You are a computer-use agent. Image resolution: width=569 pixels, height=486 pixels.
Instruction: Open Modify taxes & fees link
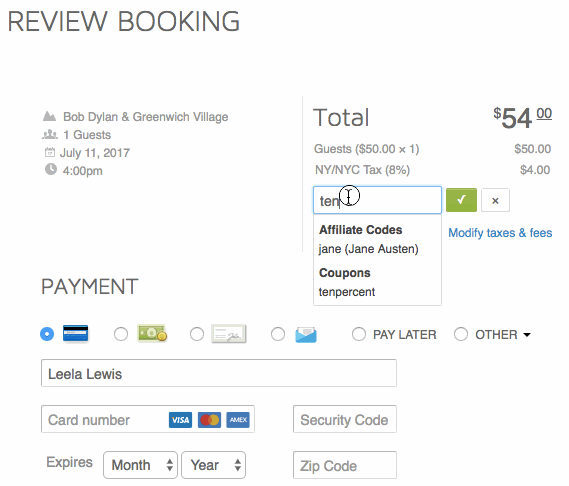point(500,233)
